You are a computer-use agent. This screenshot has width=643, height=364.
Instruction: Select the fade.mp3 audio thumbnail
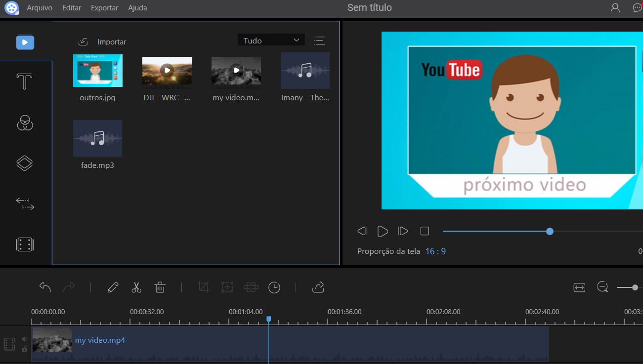point(98,138)
